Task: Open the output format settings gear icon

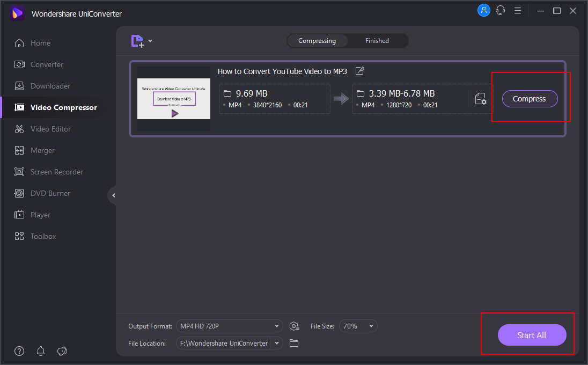Action: 295,326
